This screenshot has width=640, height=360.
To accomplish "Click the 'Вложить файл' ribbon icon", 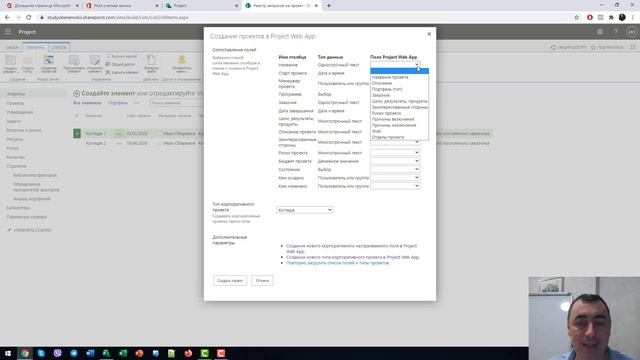I will (x=151, y=64).
